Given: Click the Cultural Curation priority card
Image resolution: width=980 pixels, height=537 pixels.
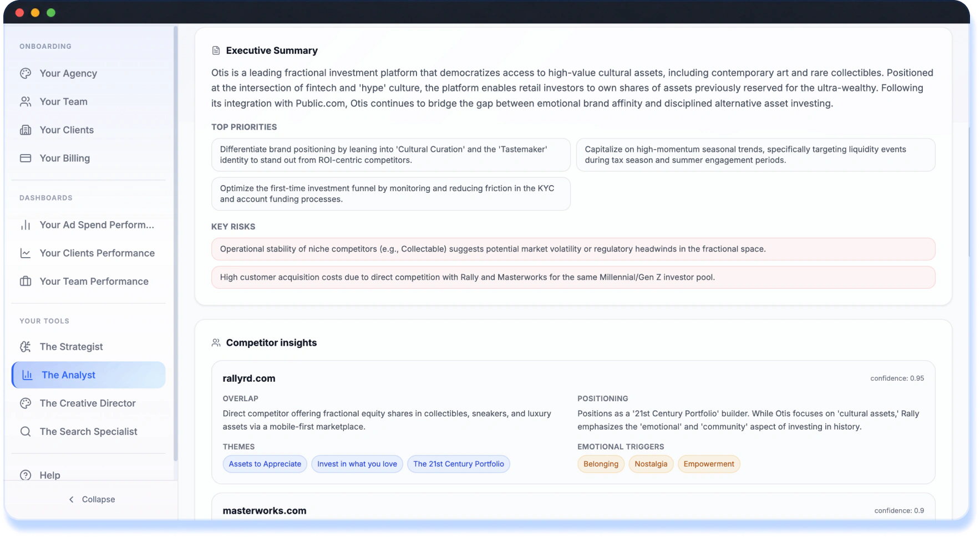Looking at the screenshot, I should (390, 155).
